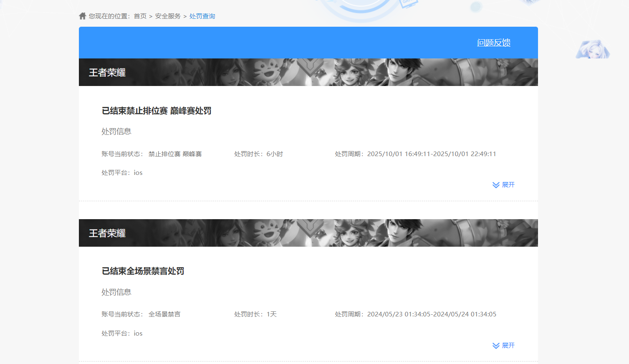The height and width of the screenshot is (364, 629).
Task: Click 处罚信息 label in 全场景禁言 card
Action: [x=116, y=292]
